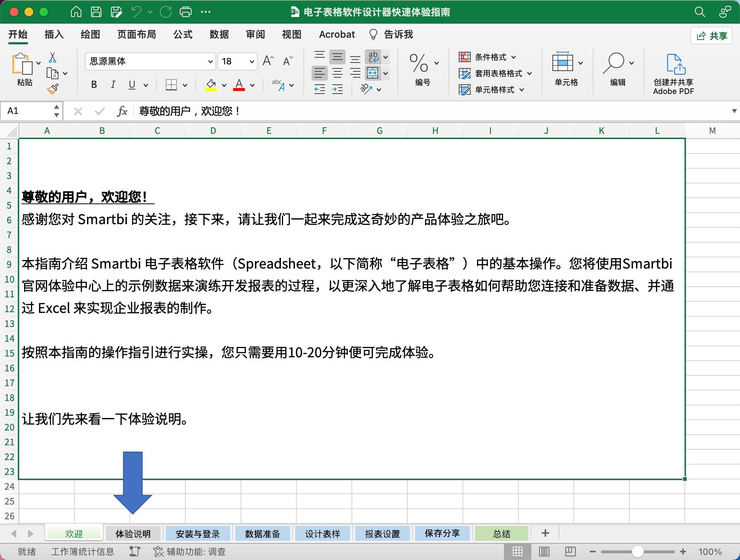
Task: Click the Home icon in title bar
Action: [76, 12]
